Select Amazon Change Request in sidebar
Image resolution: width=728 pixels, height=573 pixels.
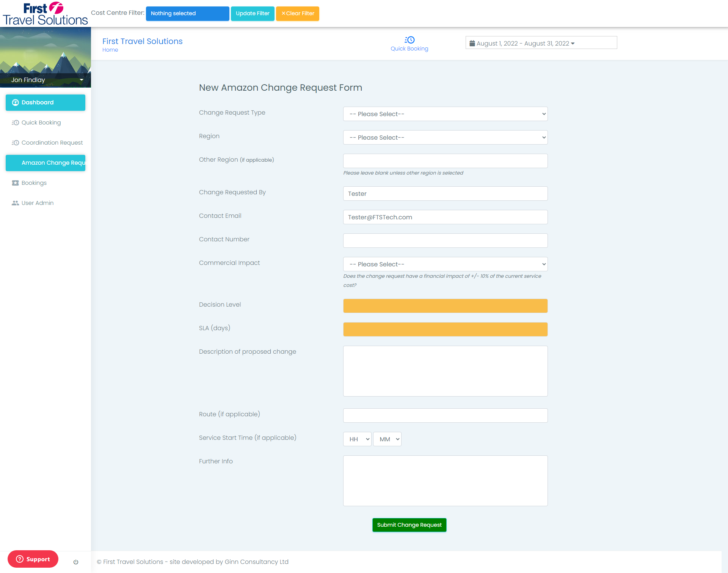coord(45,163)
